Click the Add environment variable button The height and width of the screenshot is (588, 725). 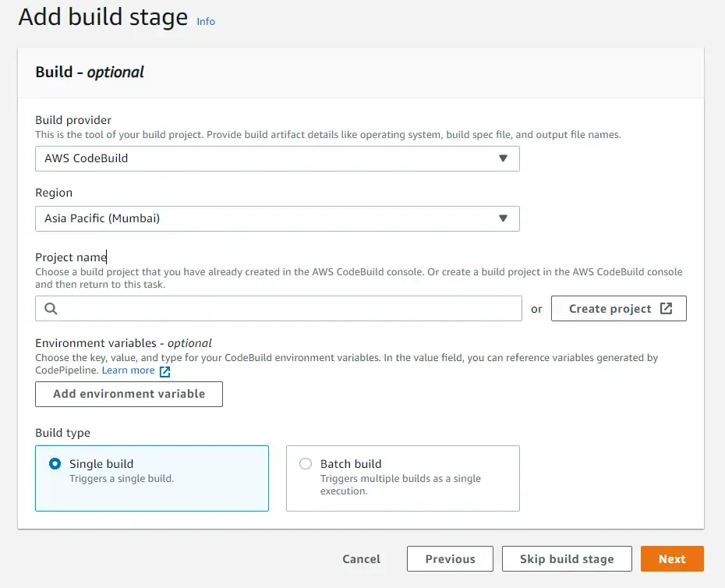click(x=129, y=394)
